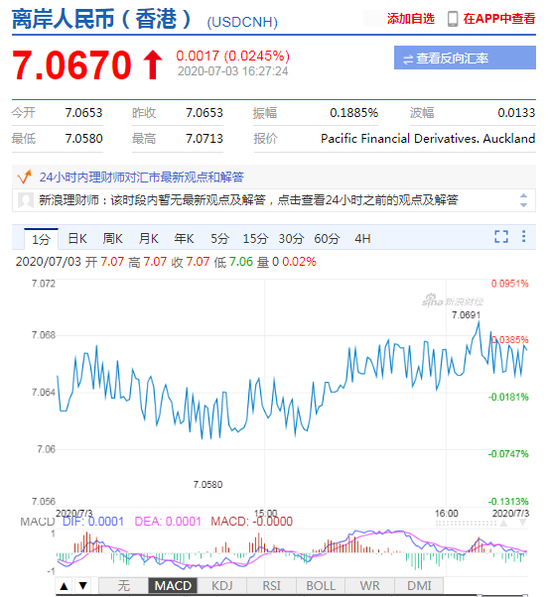Click the gray avatar icon before 新浪理财师
550x597 pixels.
point(26,200)
